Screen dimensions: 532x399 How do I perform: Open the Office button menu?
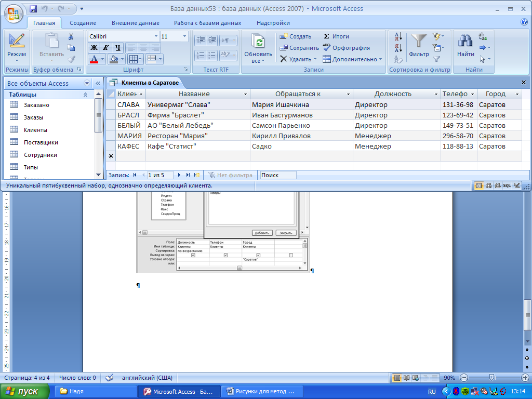tap(14, 14)
